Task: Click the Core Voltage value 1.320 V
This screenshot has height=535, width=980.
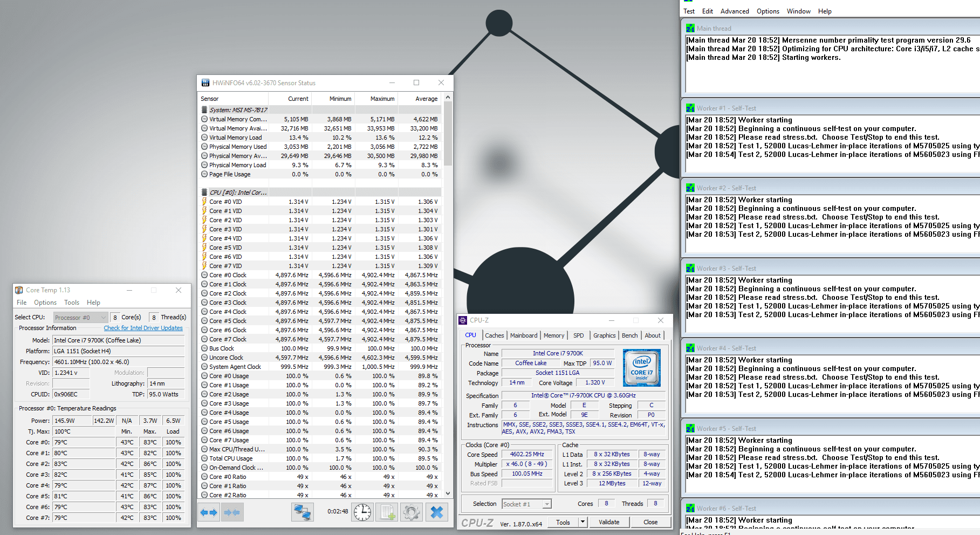Action: point(595,382)
